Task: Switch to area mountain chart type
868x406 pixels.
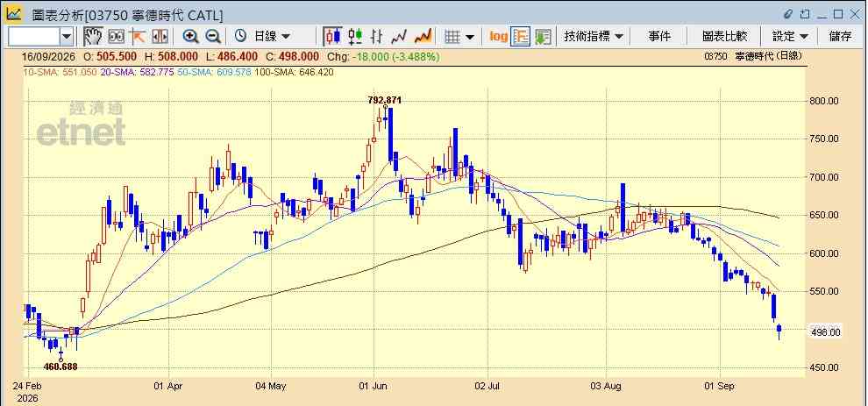Action: (423, 37)
